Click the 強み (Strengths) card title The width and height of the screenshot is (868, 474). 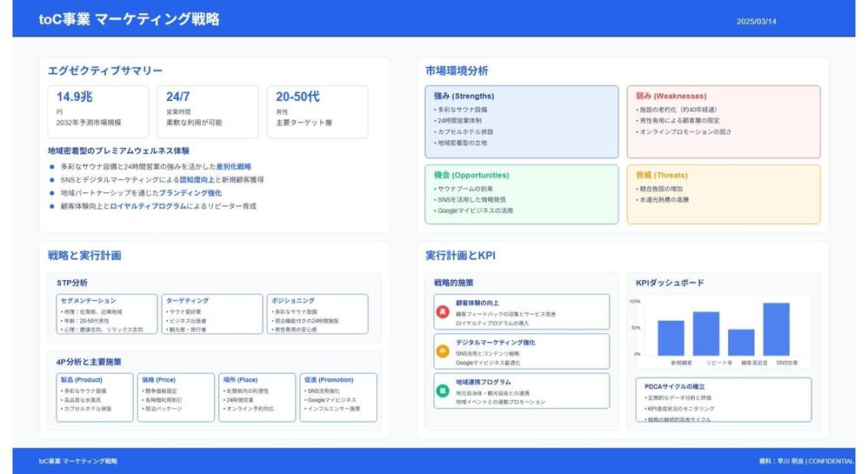pyautogui.click(x=464, y=96)
